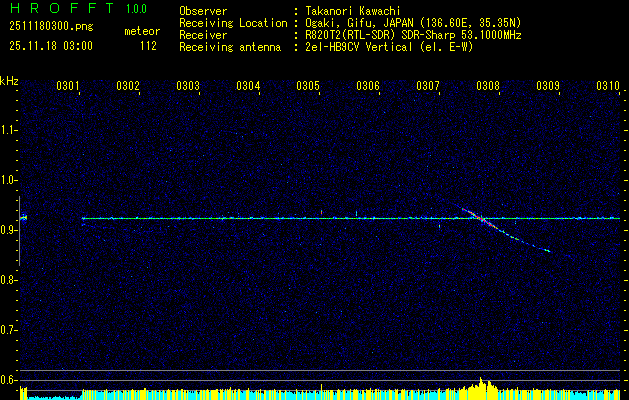Click the meteor label
Screen dimensions: 629x400
pyautogui.click(x=142, y=31)
